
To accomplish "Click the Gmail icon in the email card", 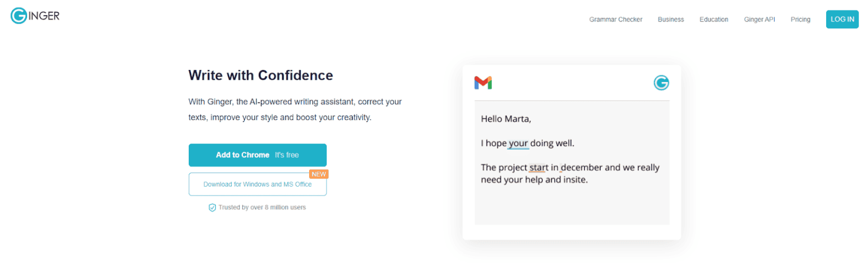I will [483, 83].
